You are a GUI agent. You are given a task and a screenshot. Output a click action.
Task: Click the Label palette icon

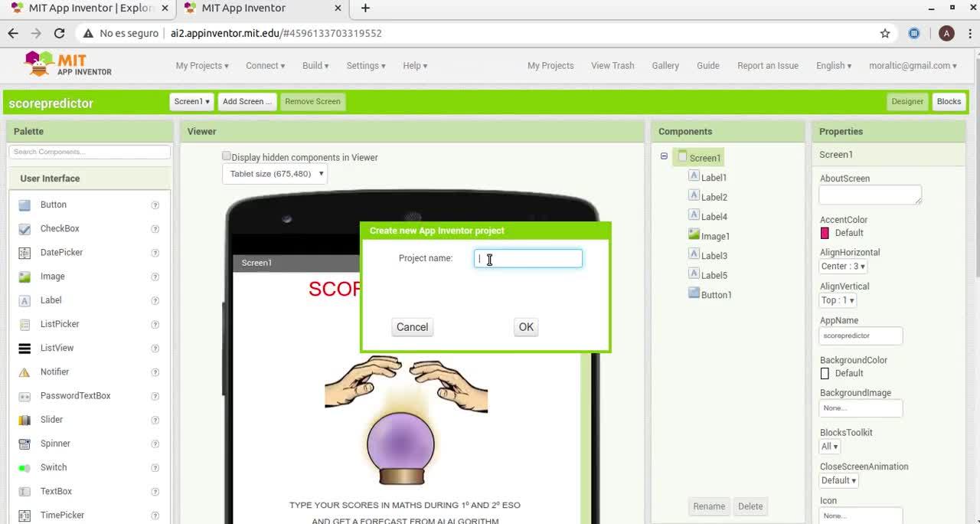point(24,300)
